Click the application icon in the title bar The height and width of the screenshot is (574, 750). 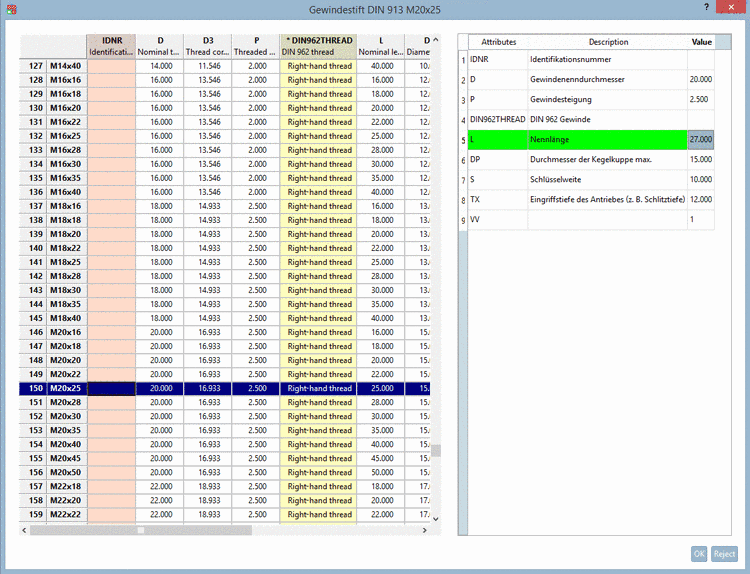click(11, 9)
